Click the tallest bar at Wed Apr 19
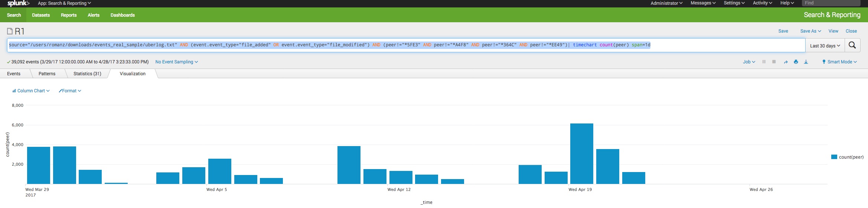 point(581,153)
